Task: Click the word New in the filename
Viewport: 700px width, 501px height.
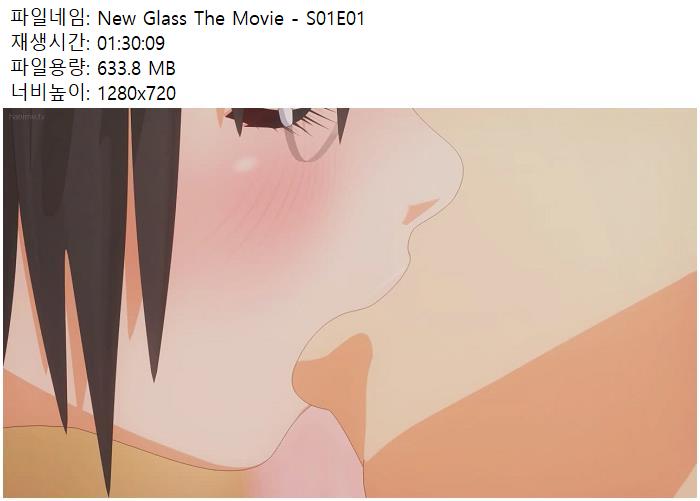Action: click(117, 19)
